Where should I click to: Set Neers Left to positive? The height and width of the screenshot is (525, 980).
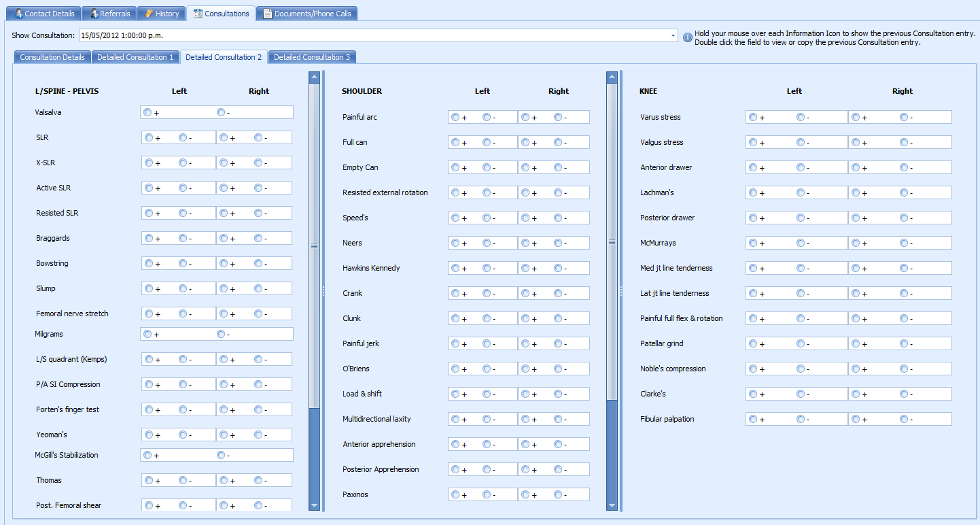pyautogui.click(x=455, y=243)
